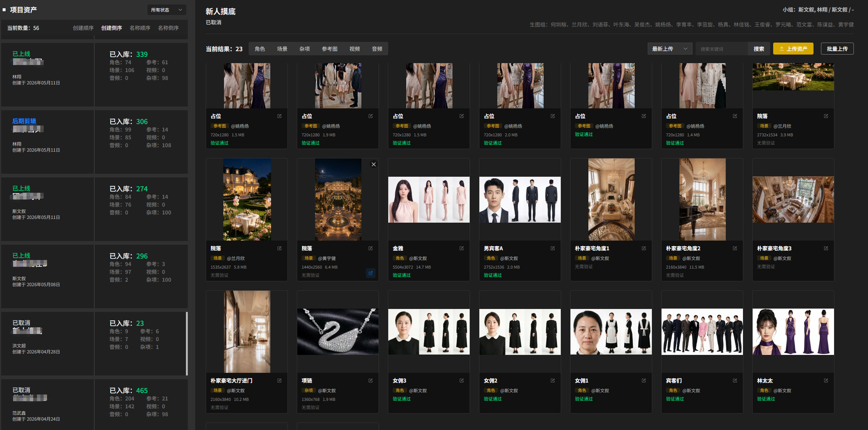Open the 所有状态 status dropdown
Image resolution: width=868 pixels, height=430 pixels.
[167, 10]
